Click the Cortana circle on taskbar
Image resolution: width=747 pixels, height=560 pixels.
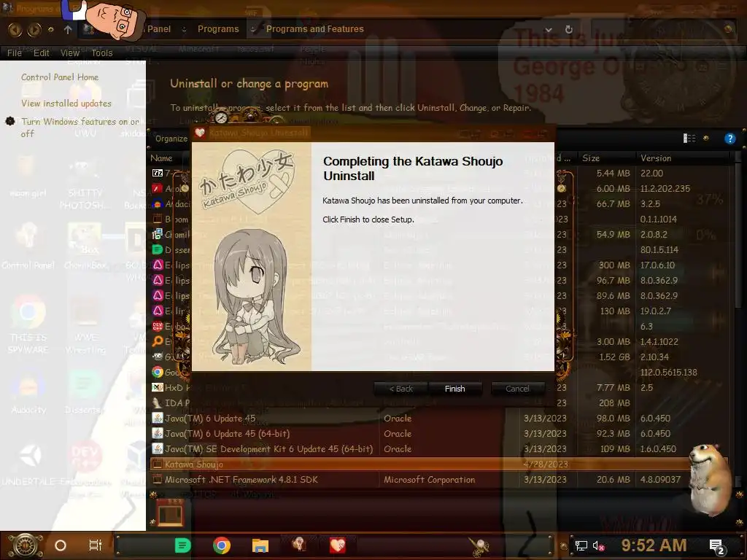click(x=61, y=545)
